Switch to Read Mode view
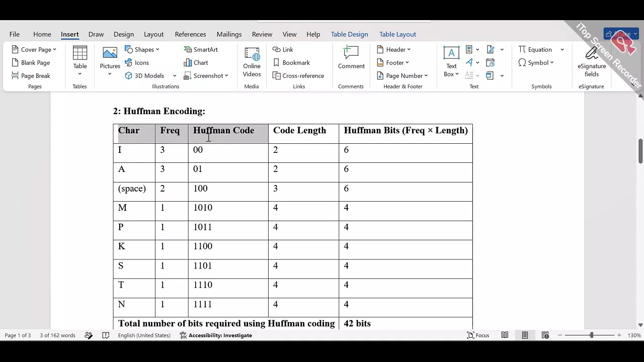Screen dimensions: 644x362 [x=505, y=335]
